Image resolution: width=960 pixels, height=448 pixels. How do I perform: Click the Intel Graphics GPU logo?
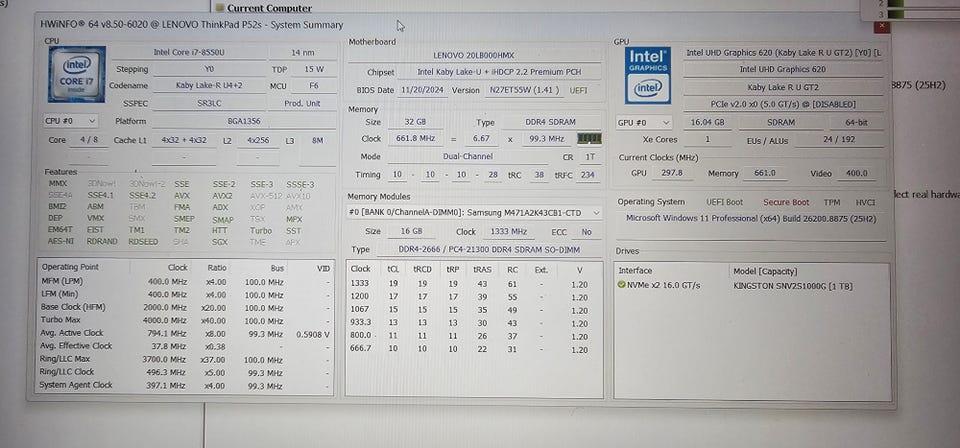[648, 75]
